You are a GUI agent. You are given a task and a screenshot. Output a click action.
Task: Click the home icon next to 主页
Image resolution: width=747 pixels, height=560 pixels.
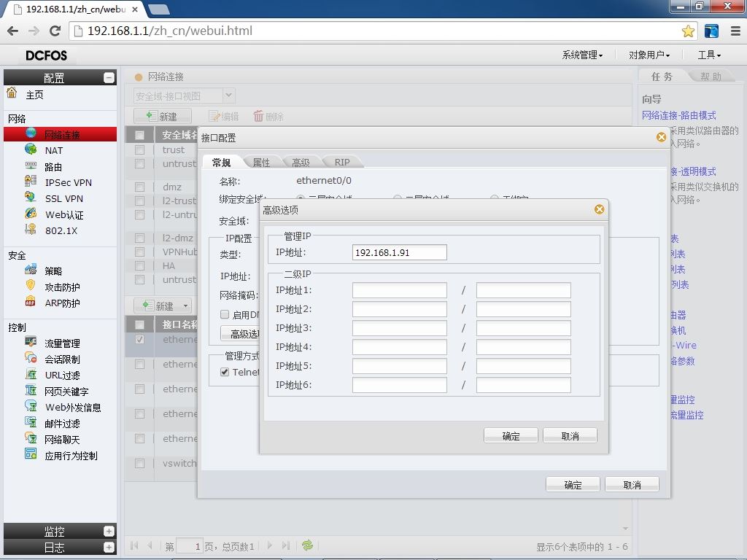(12, 93)
